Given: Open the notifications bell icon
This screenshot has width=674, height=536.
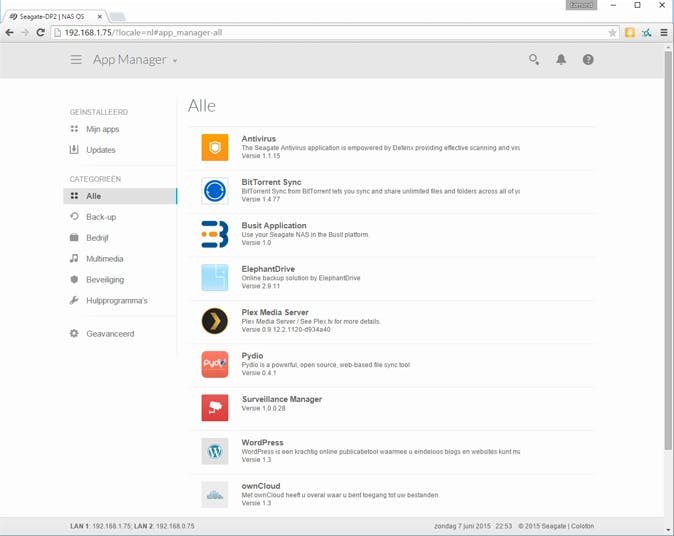Looking at the screenshot, I should (561, 59).
